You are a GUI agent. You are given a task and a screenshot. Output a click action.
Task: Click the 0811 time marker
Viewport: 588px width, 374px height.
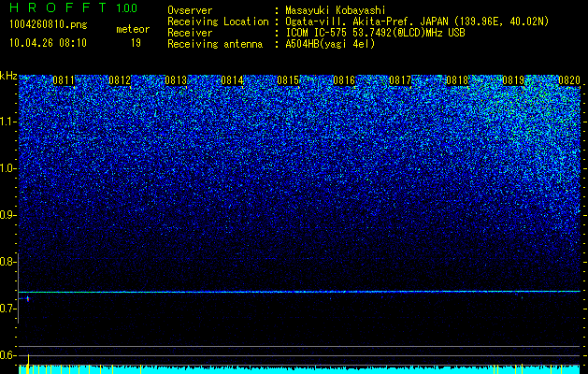(64, 80)
